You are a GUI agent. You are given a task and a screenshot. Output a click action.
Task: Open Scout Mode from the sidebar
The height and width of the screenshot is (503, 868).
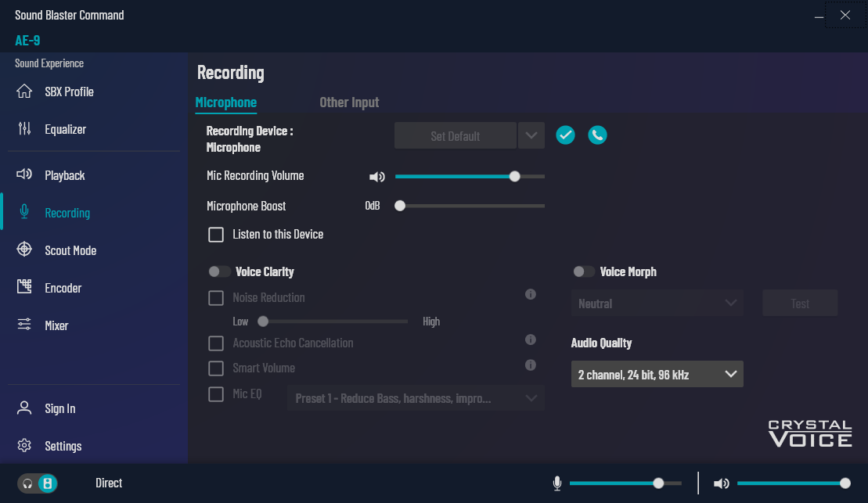pos(70,250)
